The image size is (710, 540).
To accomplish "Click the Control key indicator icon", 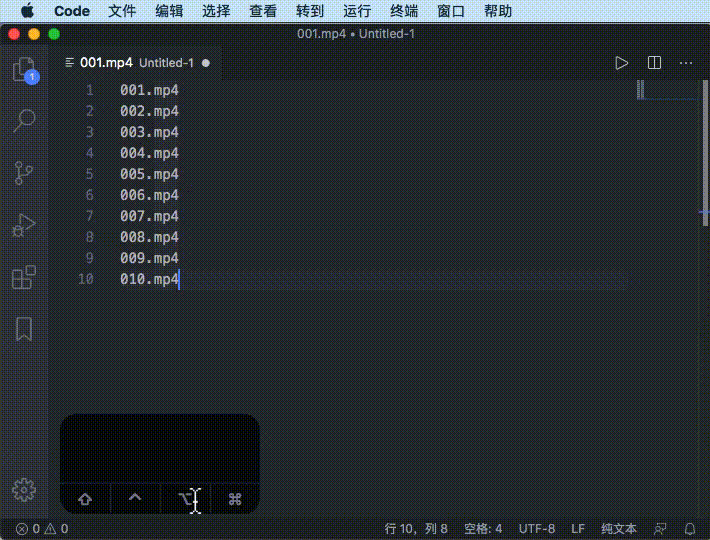I will pos(135,497).
